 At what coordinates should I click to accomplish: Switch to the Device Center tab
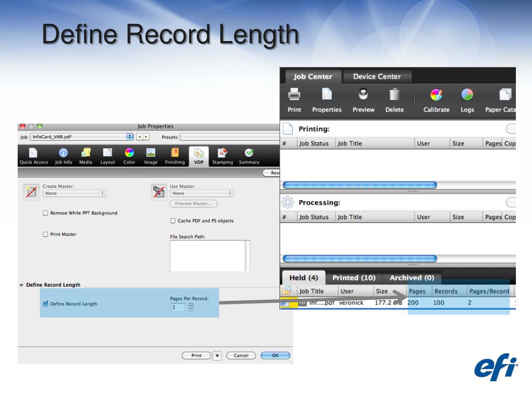(377, 77)
